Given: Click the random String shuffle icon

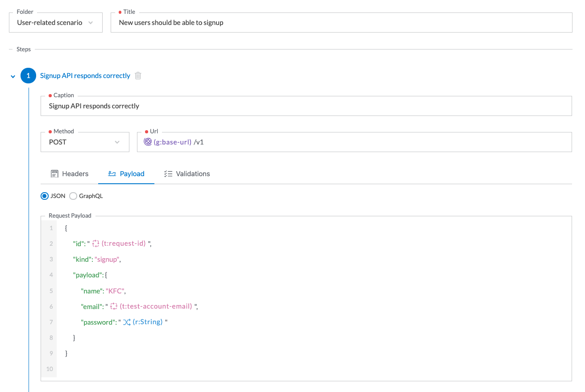Looking at the screenshot, I should 127,322.
